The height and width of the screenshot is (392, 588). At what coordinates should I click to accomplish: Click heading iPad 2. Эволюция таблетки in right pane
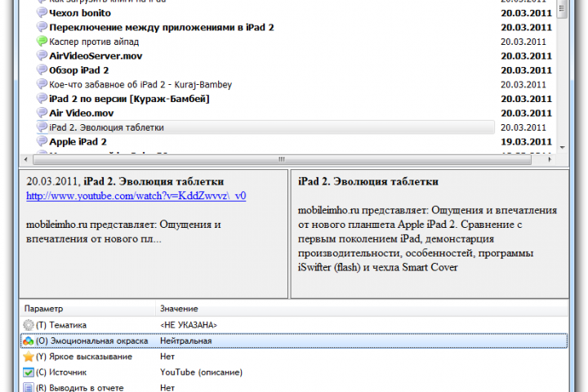367,181
